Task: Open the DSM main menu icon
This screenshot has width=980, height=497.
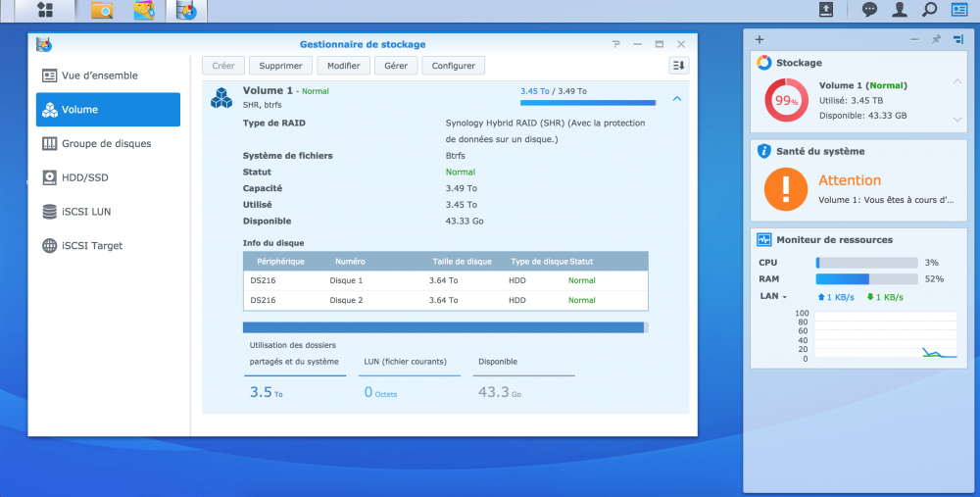Action: point(44,11)
